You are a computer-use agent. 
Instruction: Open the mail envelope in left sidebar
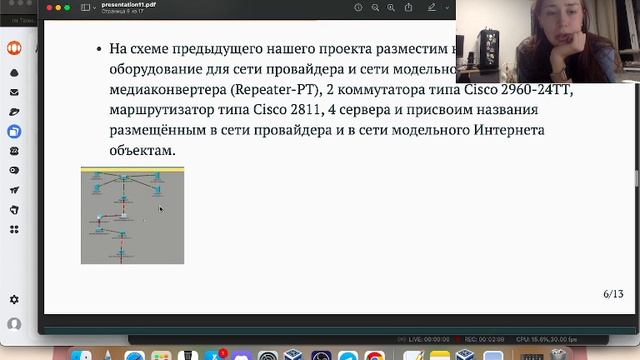click(14, 92)
